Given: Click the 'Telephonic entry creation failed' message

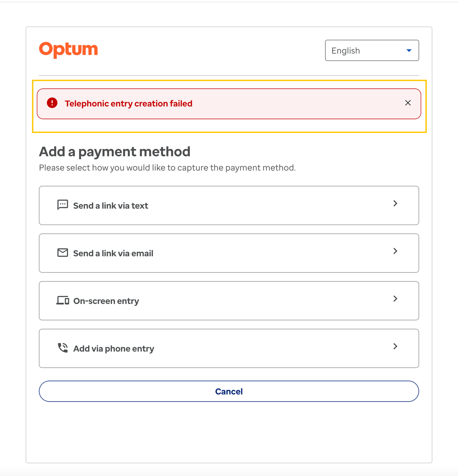Looking at the screenshot, I should pos(128,104).
